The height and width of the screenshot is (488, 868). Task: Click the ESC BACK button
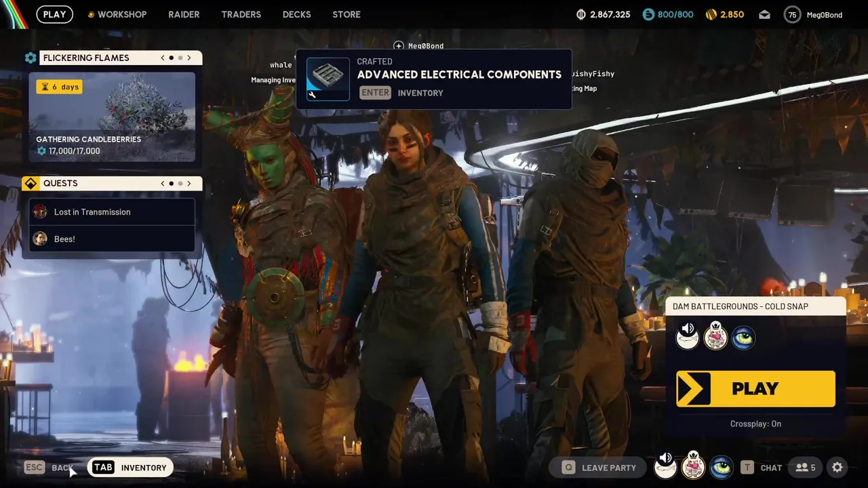click(48, 467)
